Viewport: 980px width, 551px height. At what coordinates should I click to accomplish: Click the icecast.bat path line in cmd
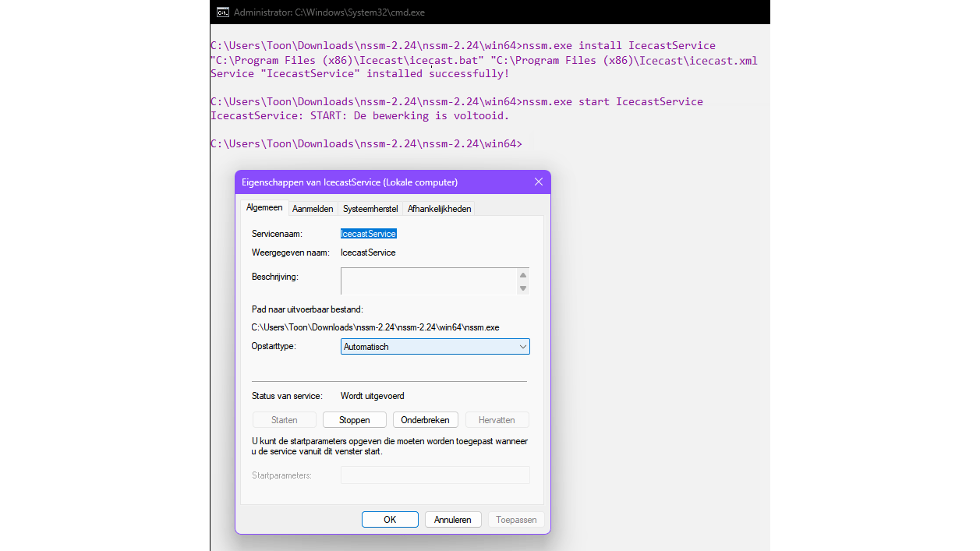point(484,61)
